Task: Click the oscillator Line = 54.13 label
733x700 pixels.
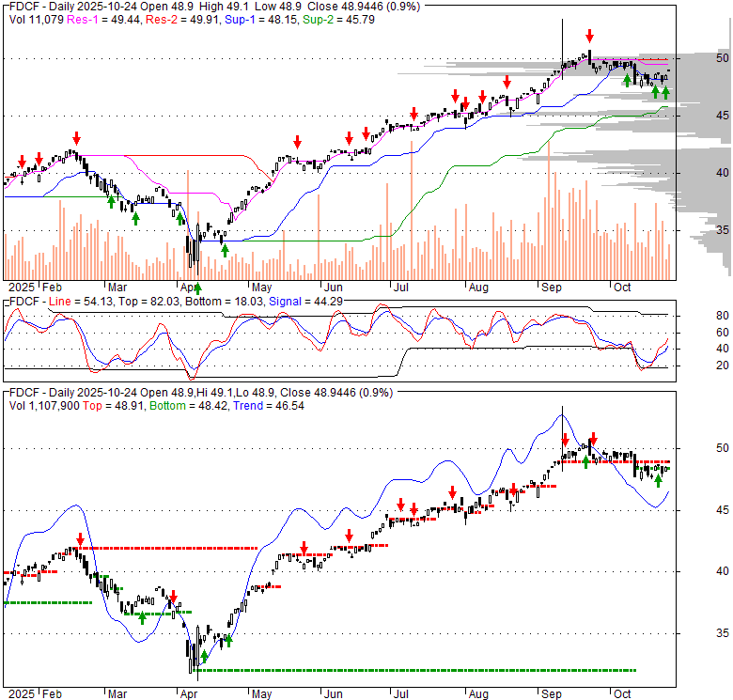Action: click(81, 302)
